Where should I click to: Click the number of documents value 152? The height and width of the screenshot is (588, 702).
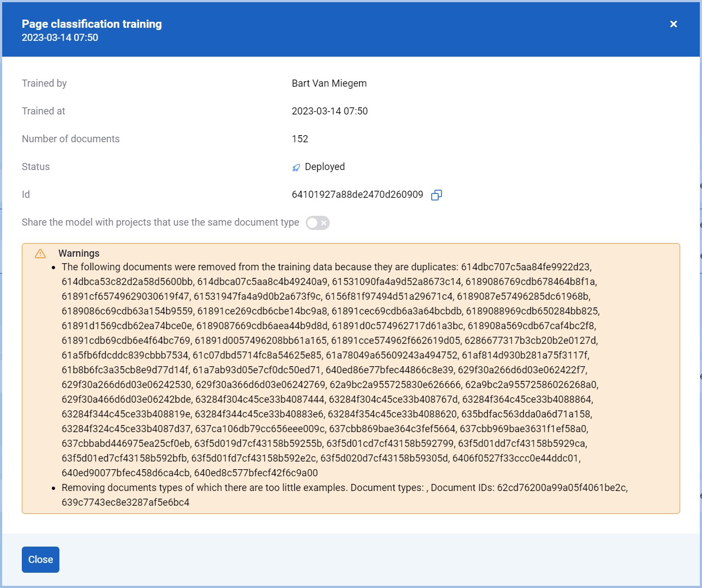pos(300,139)
